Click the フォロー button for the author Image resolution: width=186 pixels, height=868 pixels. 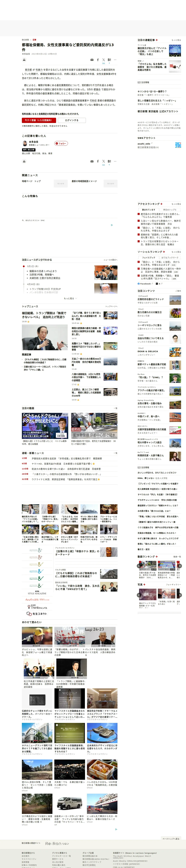(61, 143)
